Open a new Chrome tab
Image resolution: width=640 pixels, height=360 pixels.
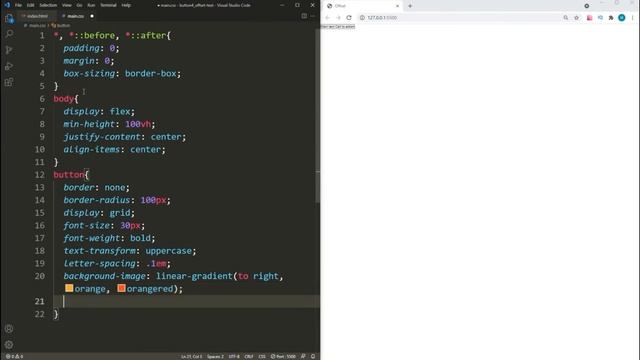pos(410,6)
